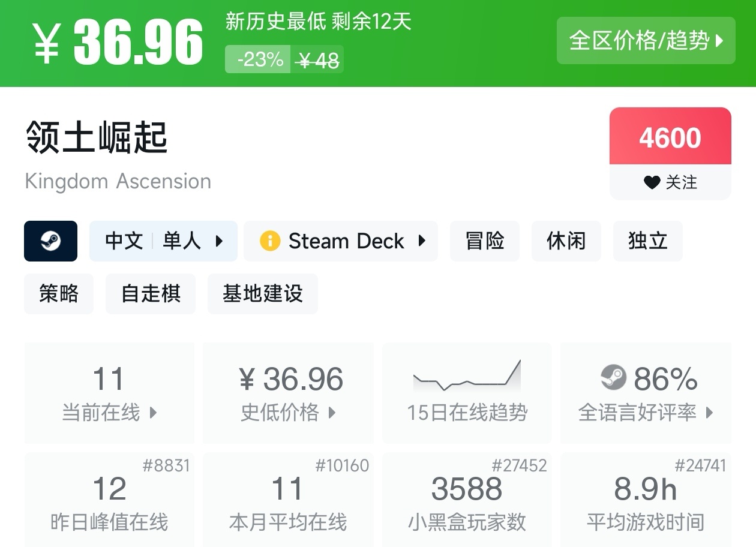The image size is (756, 547).
Task: Select the 冒险 adventure tag
Action: [485, 241]
